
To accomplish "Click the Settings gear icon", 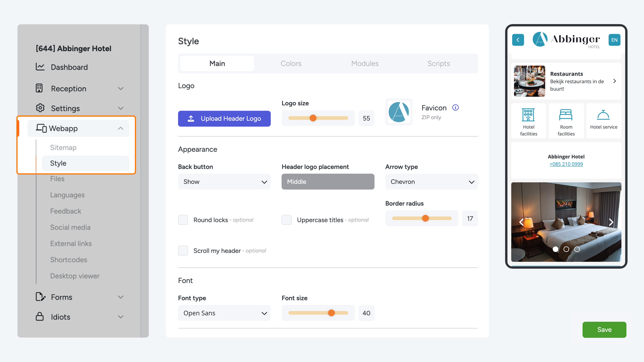I will click(x=40, y=108).
